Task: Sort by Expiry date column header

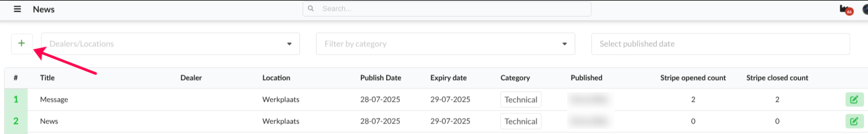Action: 448,78
